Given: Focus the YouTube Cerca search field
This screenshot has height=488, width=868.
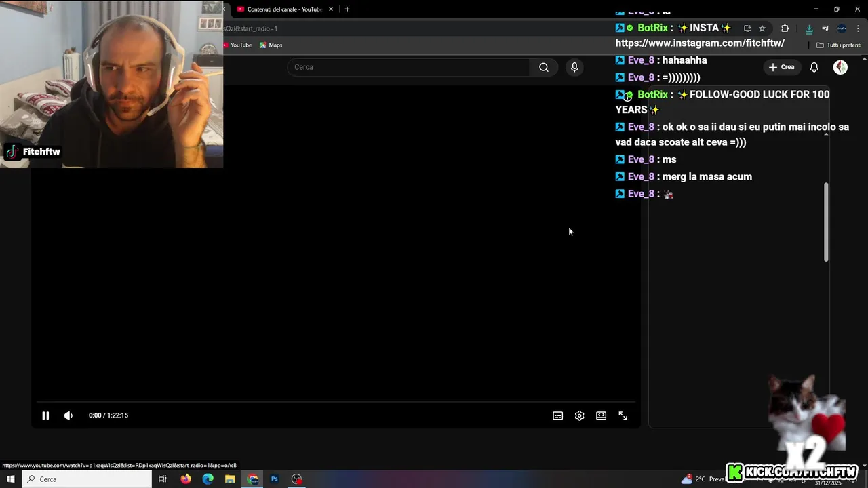Looking at the screenshot, I should pyautogui.click(x=408, y=67).
